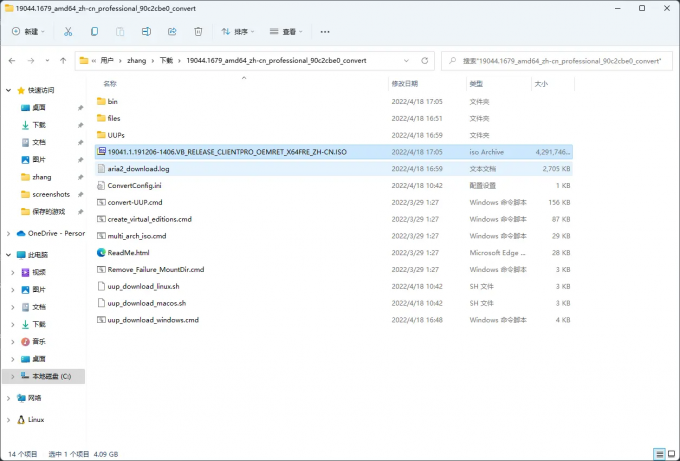Select the files folder row
This screenshot has width=680, height=461.
coord(333,118)
